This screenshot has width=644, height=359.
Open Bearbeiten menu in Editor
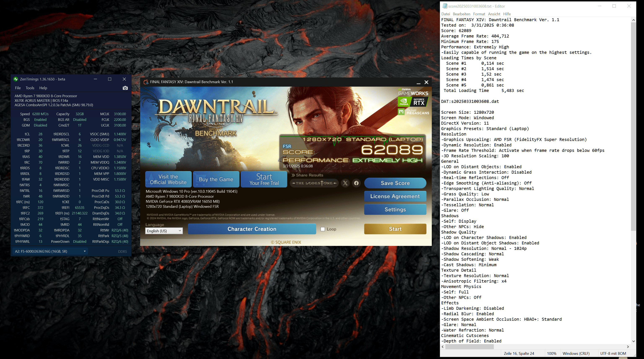[461, 14]
